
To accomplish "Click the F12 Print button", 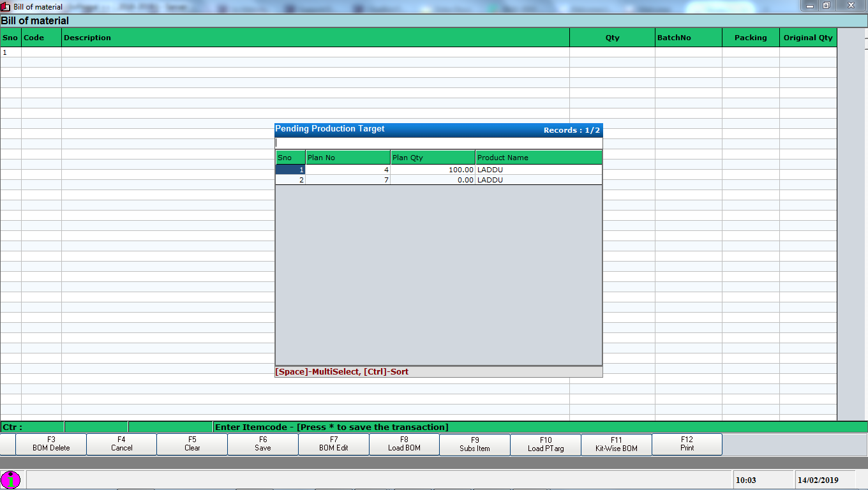I will [687, 444].
